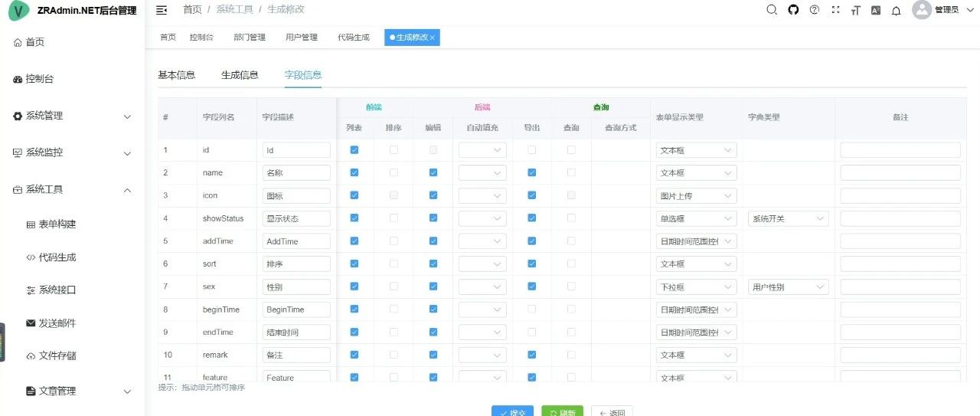Open the notifications bell icon

tap(897, 10)
